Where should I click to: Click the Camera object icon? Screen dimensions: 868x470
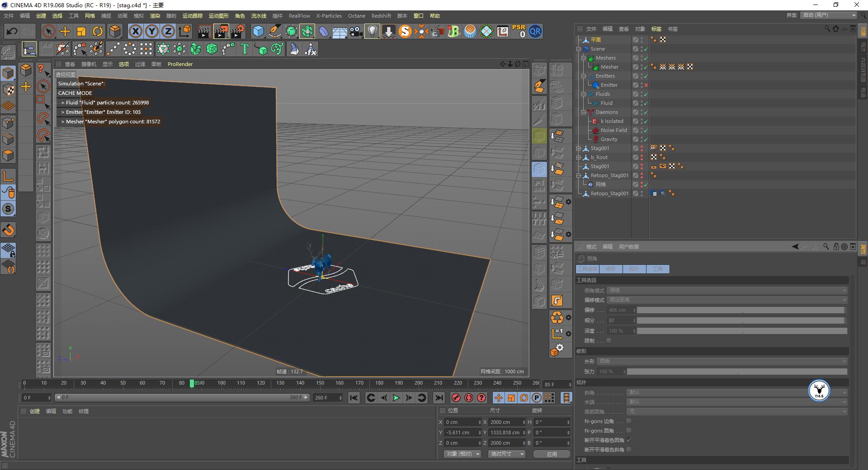(356, 32)
